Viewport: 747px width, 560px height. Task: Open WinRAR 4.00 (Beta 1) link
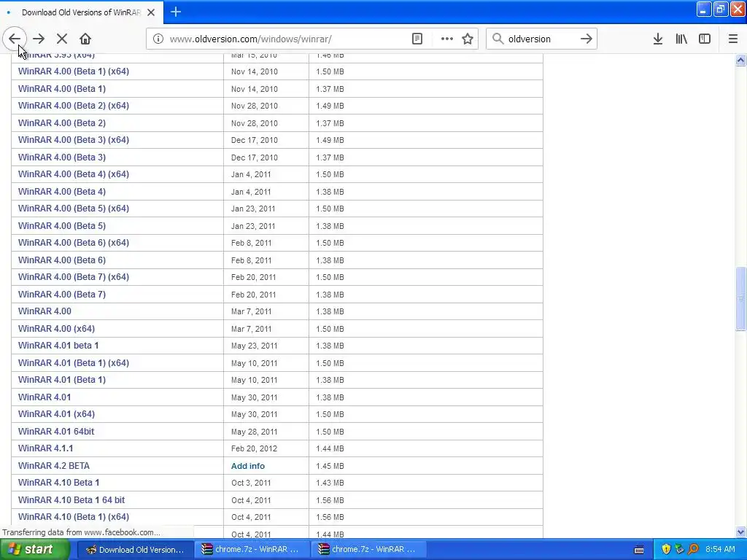coord(62,88)
